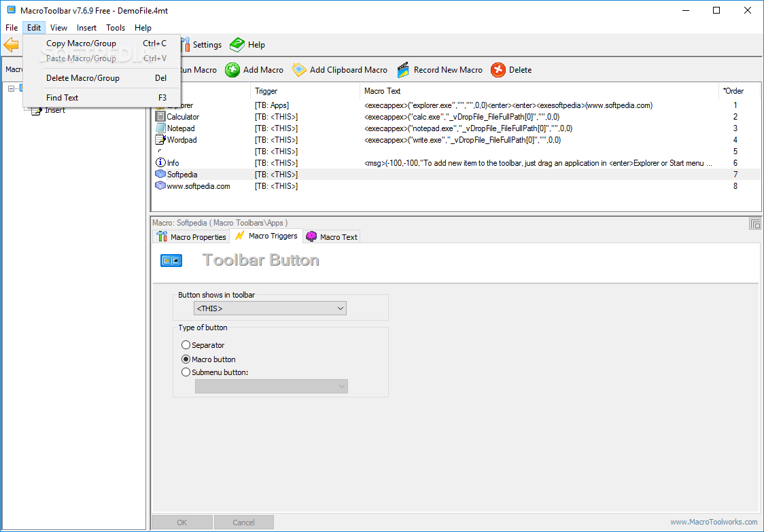Click the green Add Macro icon
This screenshot has height=532, width=764.
[x=232, y=70]
